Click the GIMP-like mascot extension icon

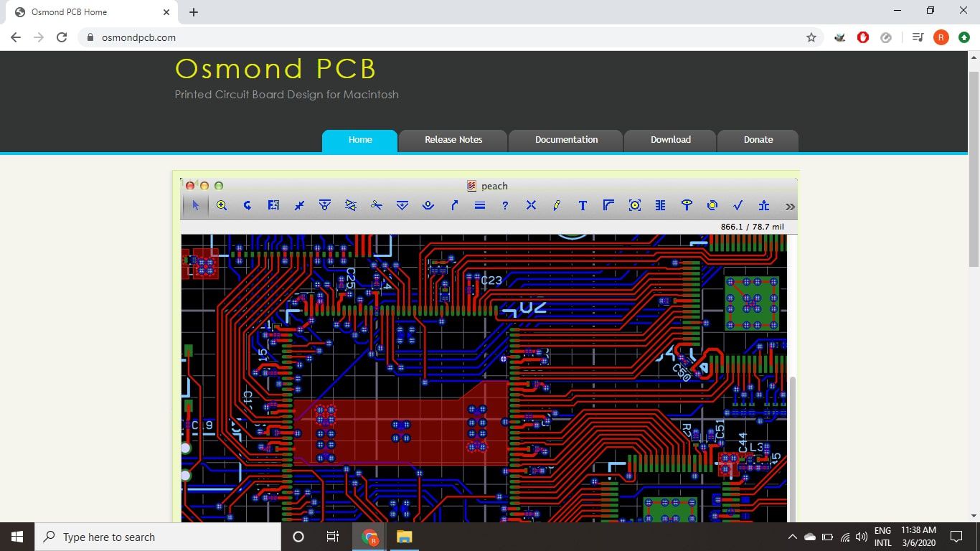click(x=840, y=37)
